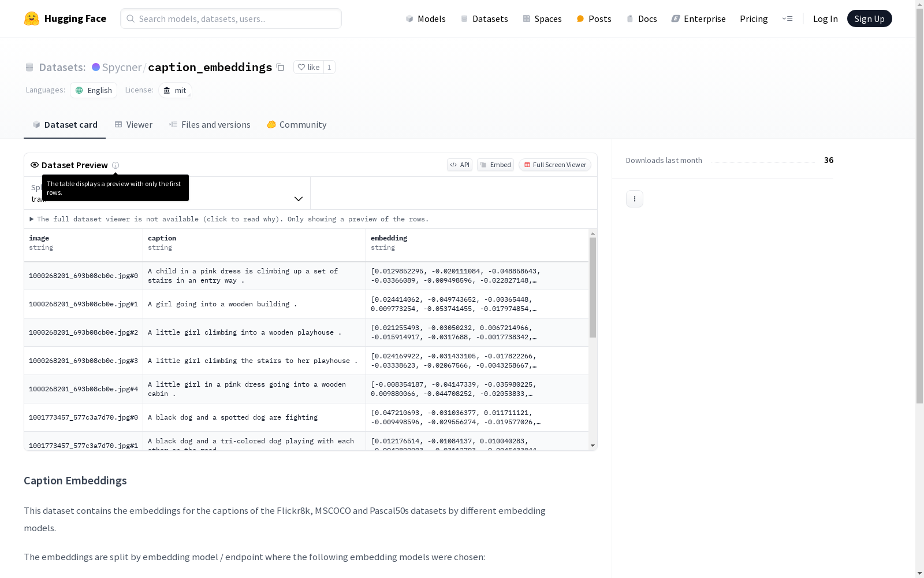Go to Pricing

(x=754, y=18)
